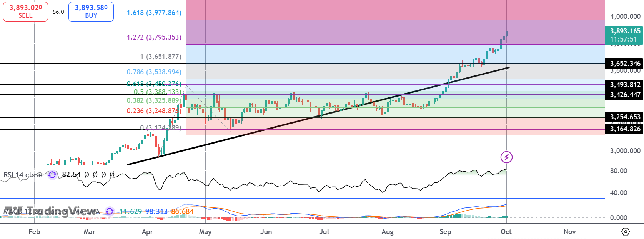The width and height of the screenshot is (644, 239).
Task: Select the 3,652.346 horizontal line price label
Action: [625, 64]
